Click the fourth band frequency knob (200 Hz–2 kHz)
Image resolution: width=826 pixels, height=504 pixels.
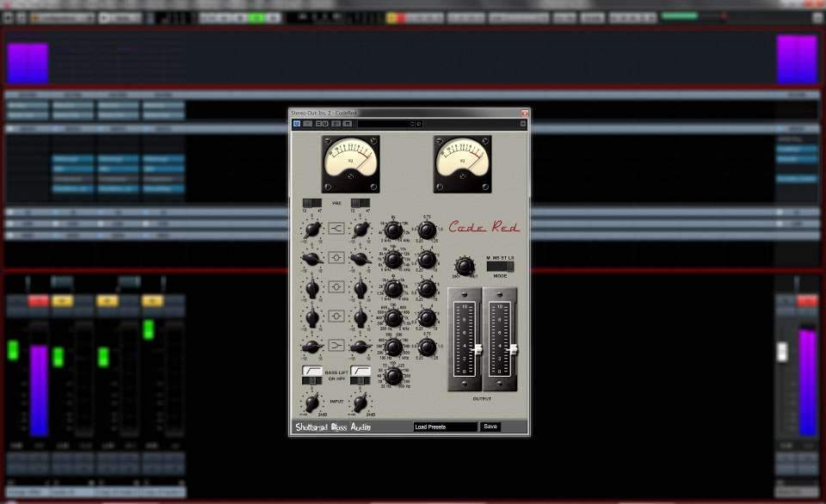click(x=393, y=317)
